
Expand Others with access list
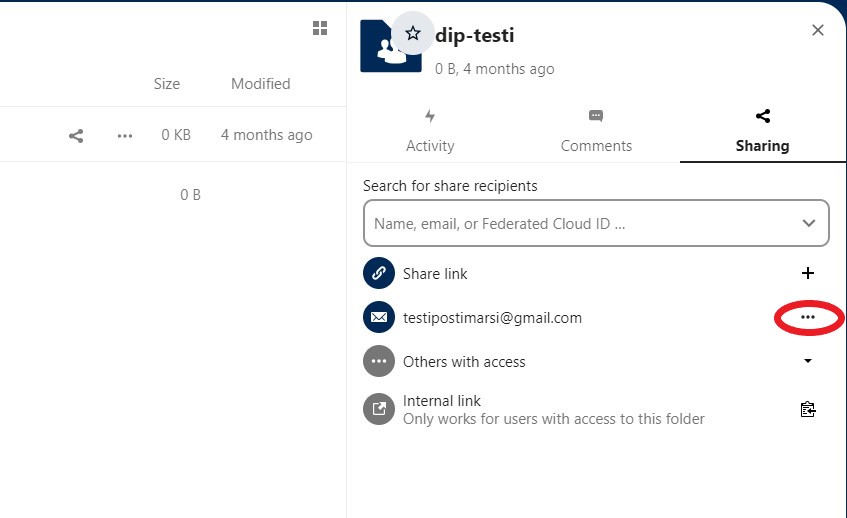[808, 362]
